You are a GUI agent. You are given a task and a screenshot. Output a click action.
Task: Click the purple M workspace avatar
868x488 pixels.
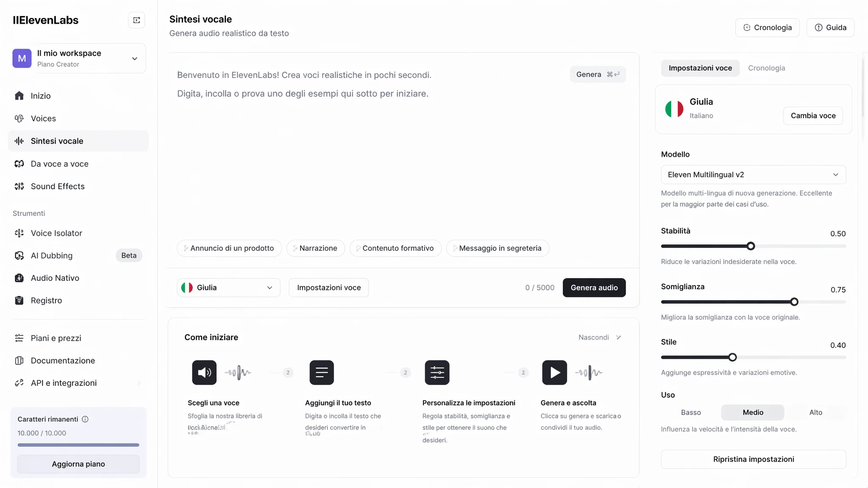[x=22, y=58]
